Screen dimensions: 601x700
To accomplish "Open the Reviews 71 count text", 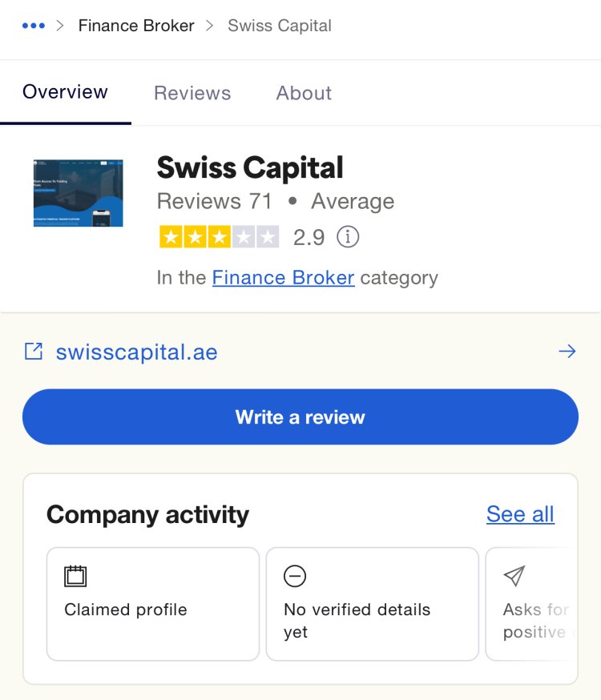I will click(x=214, y=201).
